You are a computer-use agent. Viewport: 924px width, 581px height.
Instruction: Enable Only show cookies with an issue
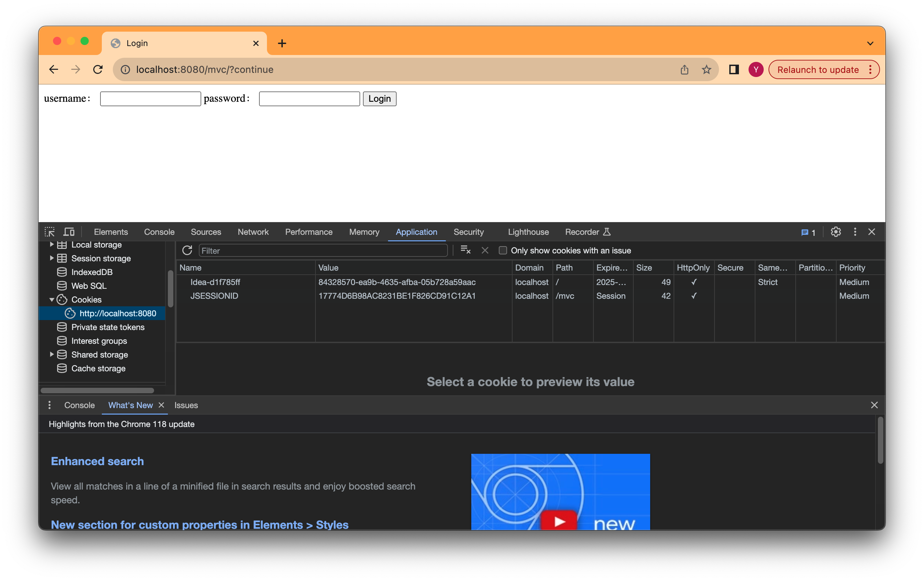tap(502, 250)
